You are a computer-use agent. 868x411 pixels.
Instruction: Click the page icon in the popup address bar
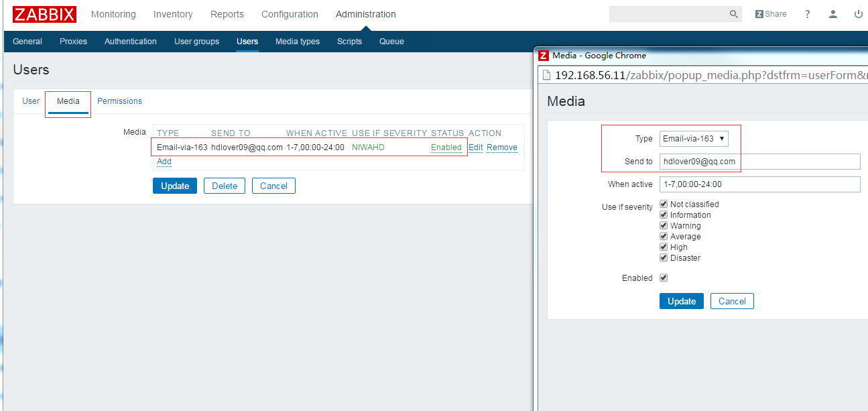546,75
